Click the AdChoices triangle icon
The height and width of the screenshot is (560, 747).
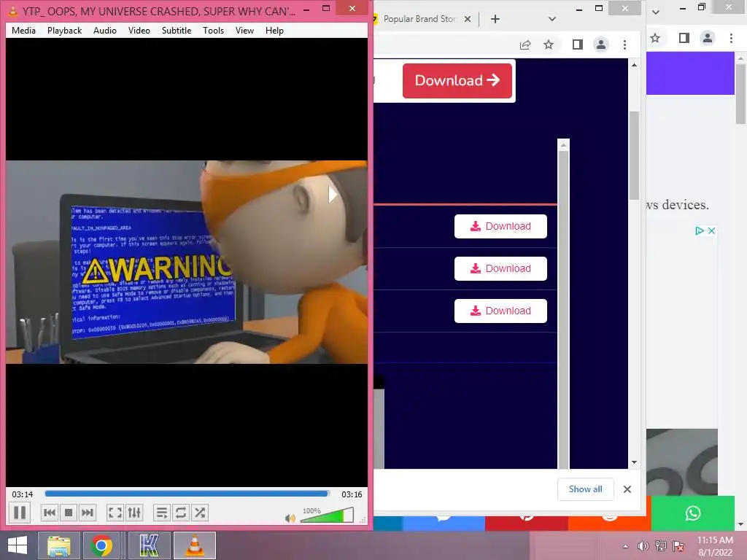[x=700, y=230]
